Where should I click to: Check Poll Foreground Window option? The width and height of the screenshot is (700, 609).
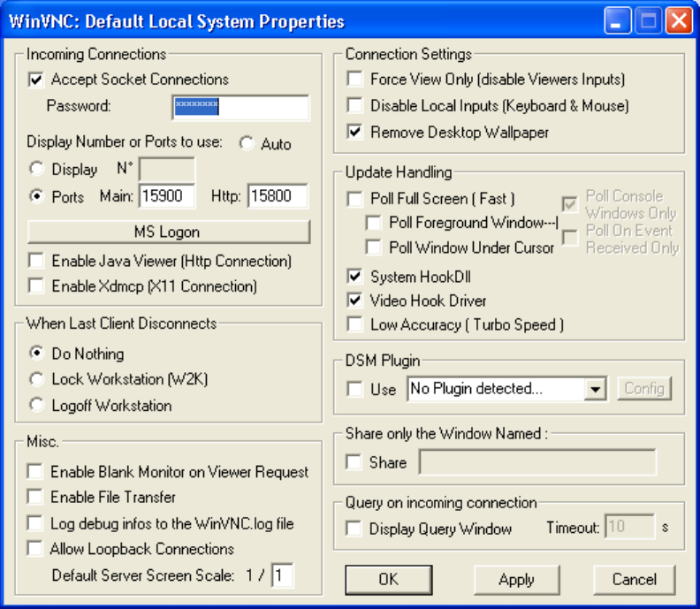(373, 223)
